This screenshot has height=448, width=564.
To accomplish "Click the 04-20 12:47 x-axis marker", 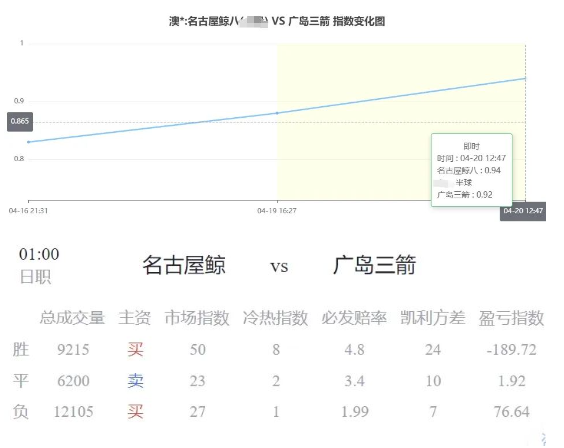I will point(523,211).
